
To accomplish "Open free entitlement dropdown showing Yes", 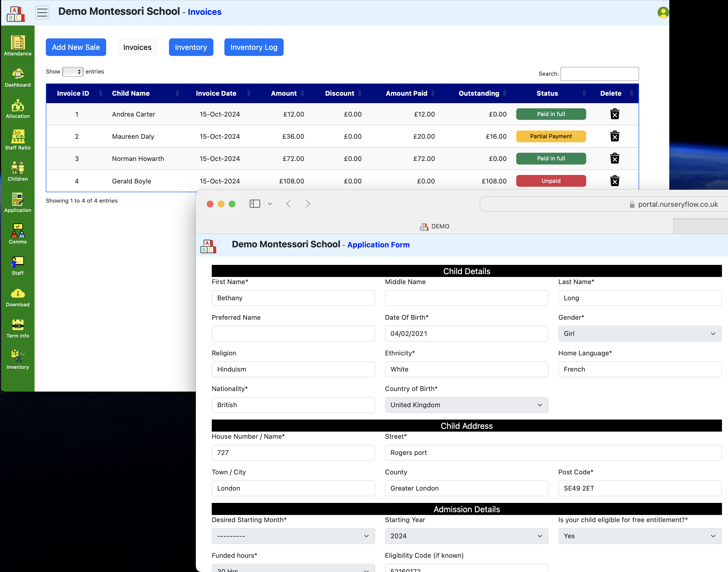I will coord(640,536).
